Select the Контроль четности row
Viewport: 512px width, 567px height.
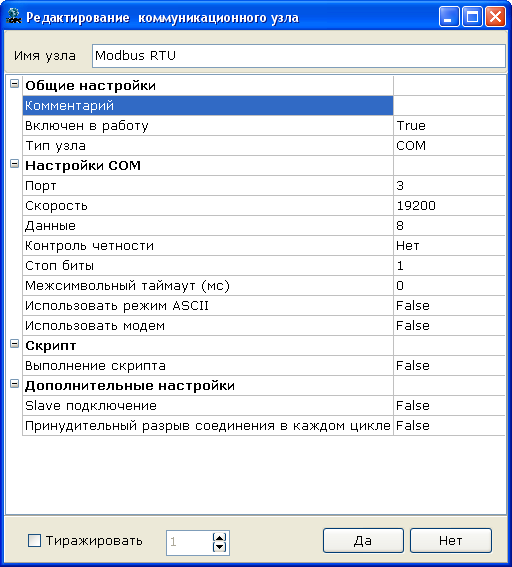click(208, 246)
